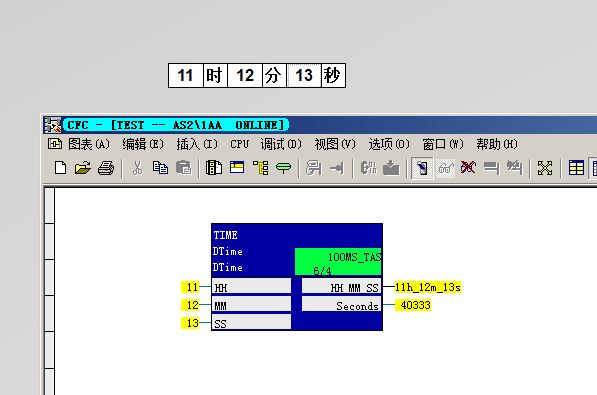The image size is (597, 395).
Task: Click the yellow fit-to-window arrows icon
Action: coord(545,168)
